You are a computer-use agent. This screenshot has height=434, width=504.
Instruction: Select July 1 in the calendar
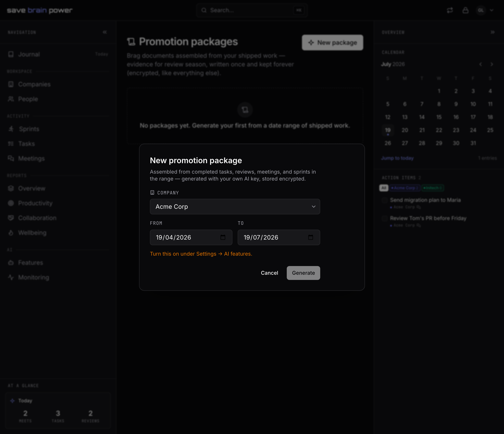pyautogui.click(x=439, y=91)
